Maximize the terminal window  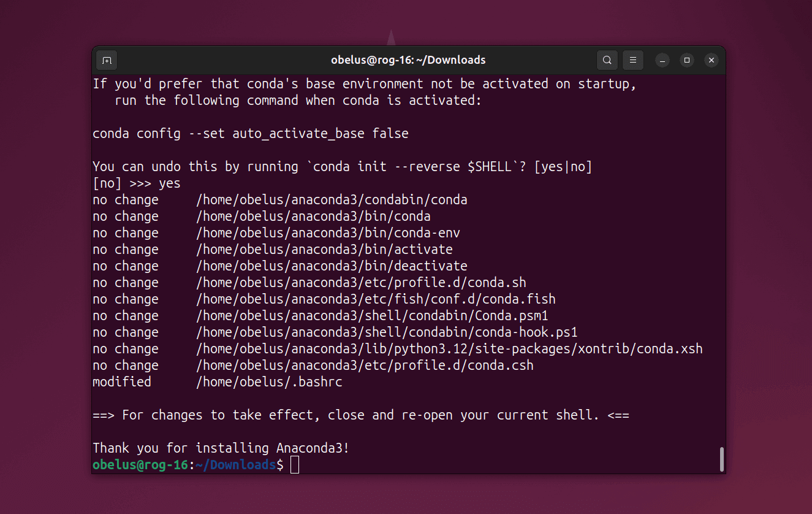[x=687, y=60]
